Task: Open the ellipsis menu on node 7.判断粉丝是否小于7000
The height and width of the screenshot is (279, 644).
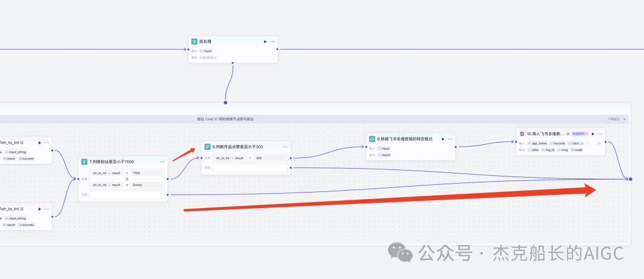Action: (162, 162)
